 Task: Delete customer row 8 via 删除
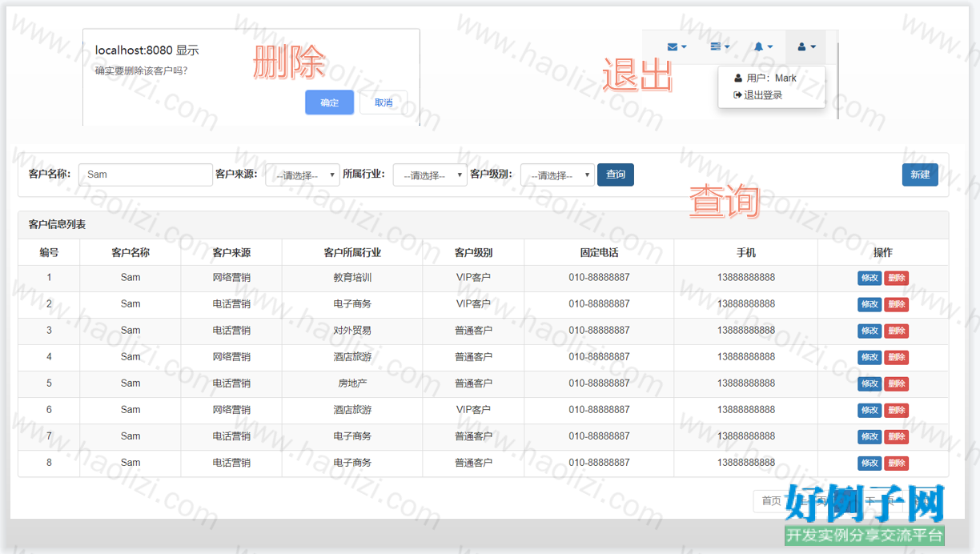coord(897,464)
